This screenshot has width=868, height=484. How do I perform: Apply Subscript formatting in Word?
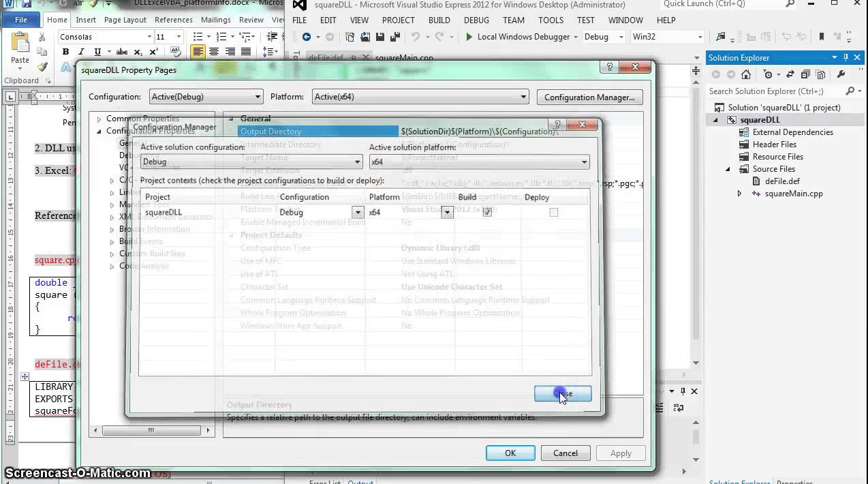click(138, 52)
